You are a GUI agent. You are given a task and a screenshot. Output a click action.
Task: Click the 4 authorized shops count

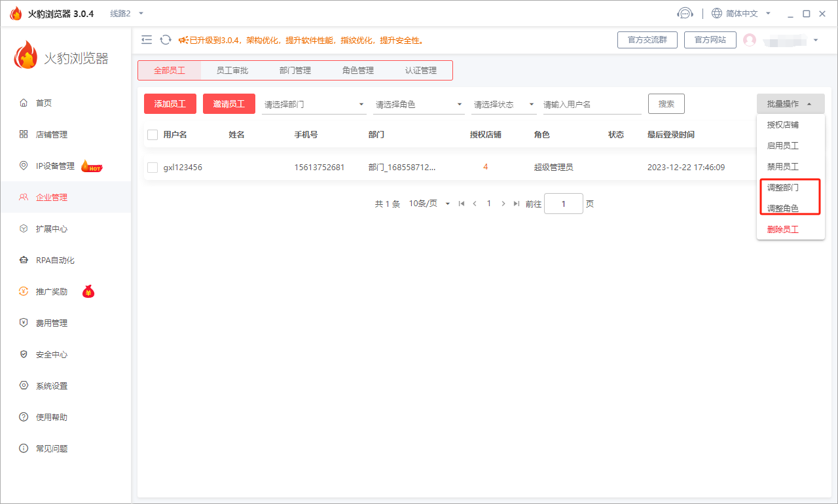click(x=485, y=167)
